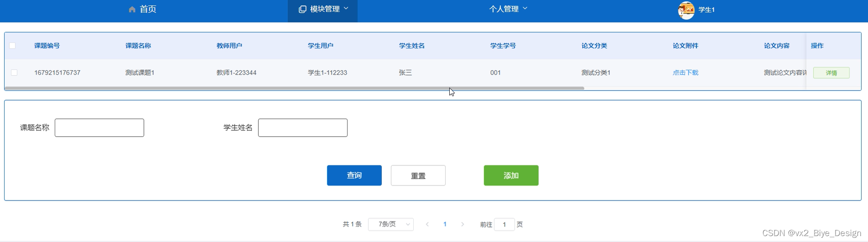Click the 共1条 total count text
The width and height of the screenshot is (868, 242).
[352, 224]
